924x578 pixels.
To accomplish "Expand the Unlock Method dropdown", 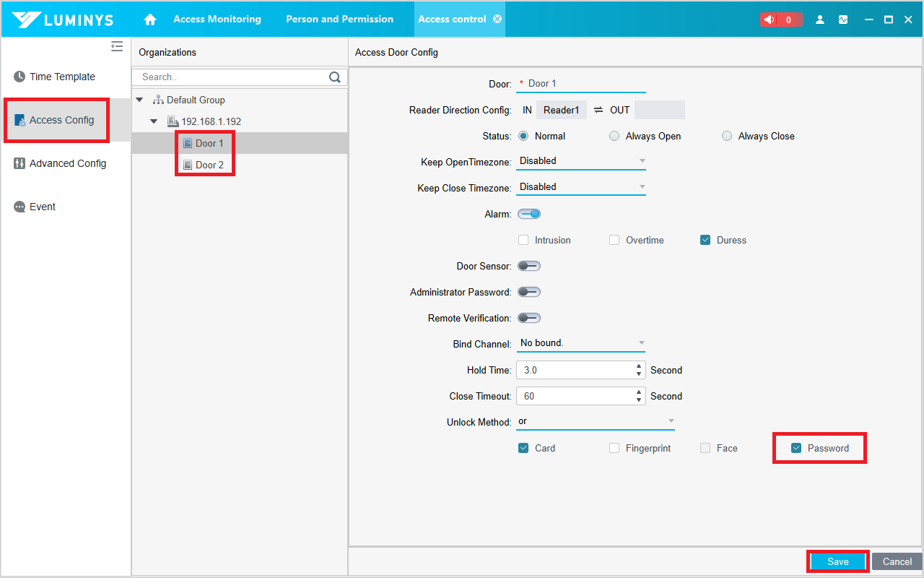I will [596, 421].
